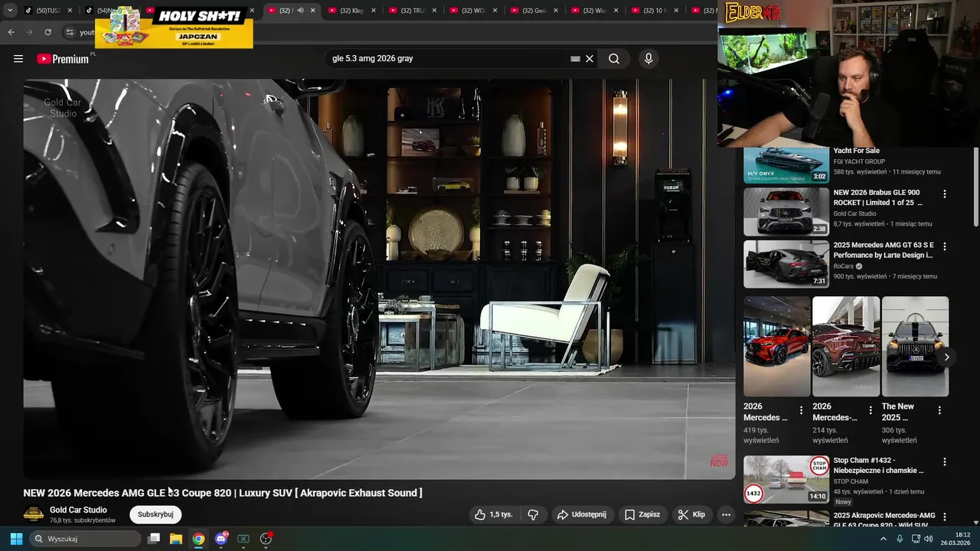The width and height of the screenshot is (980, 551).
Task: Open network settings in system tray
Action: click(x=916, y=539)
